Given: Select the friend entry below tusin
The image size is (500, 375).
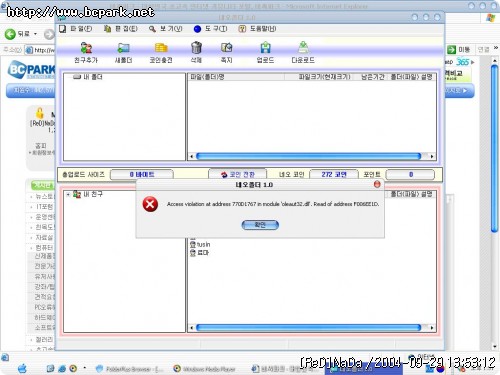Looking at the screenshot, I should pos(199,253).
